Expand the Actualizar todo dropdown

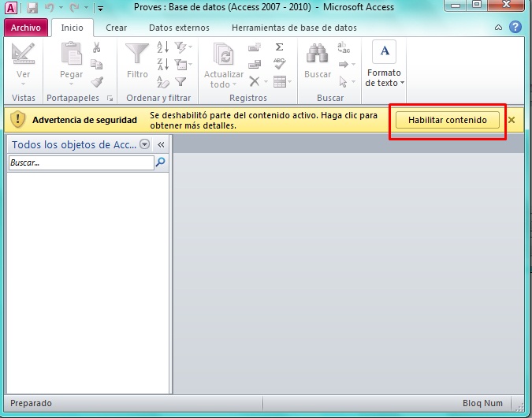tap(234, 84)
